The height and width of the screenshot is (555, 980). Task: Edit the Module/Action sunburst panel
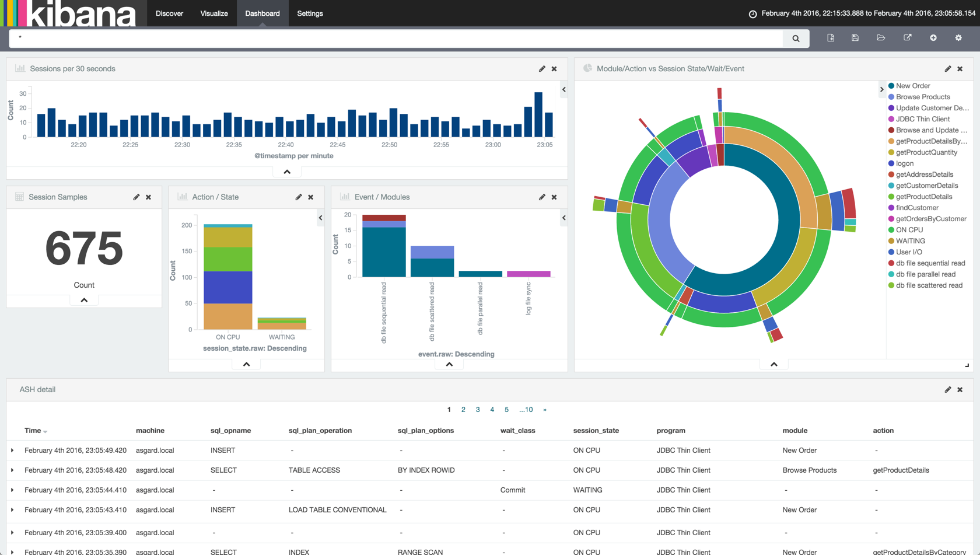point(948,69)
